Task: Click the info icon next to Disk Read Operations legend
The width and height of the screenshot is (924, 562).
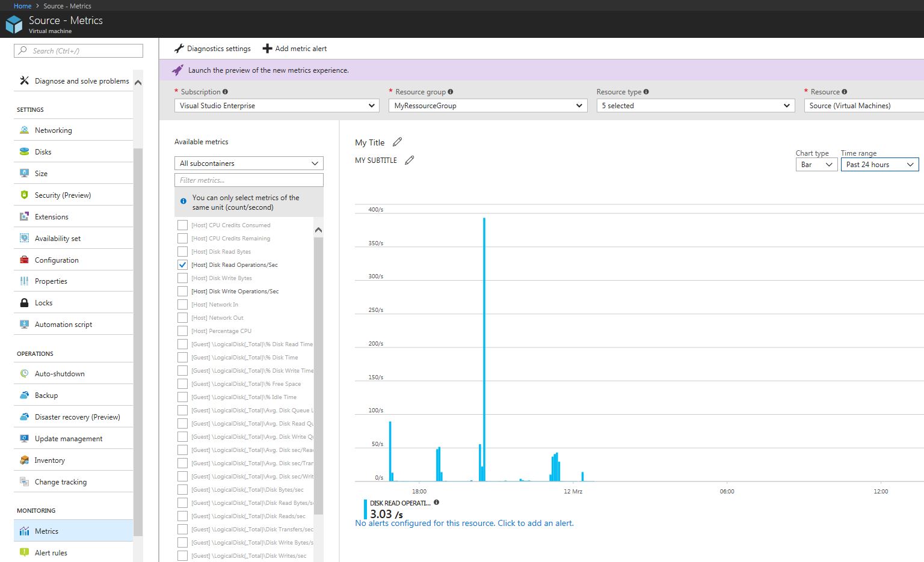Action: point(437,502)
